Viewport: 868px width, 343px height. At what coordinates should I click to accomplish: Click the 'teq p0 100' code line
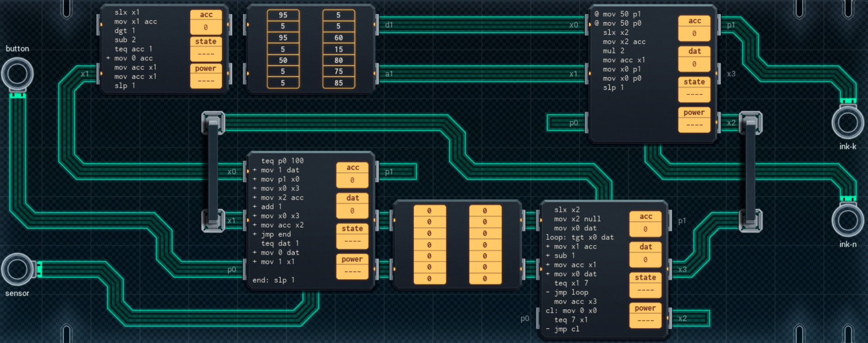coord(282,161)
